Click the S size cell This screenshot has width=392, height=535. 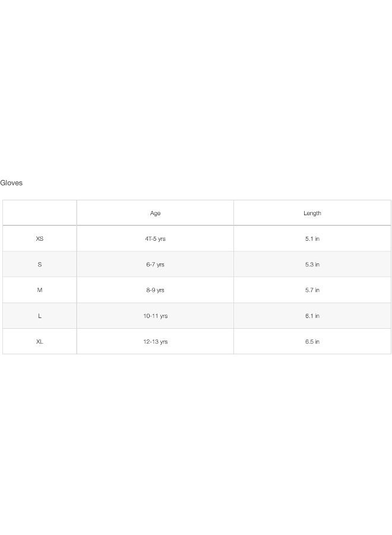[x=40, y=265]
